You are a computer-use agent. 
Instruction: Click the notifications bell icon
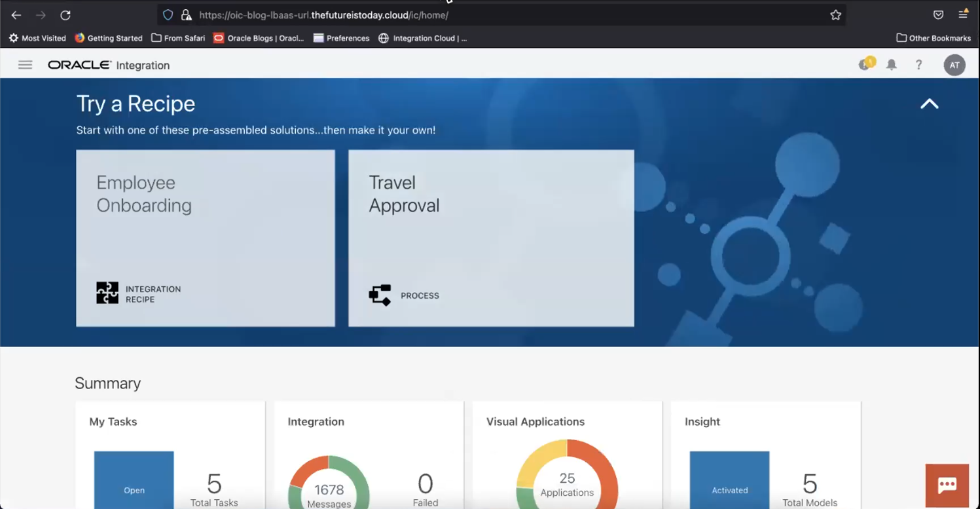891,65
